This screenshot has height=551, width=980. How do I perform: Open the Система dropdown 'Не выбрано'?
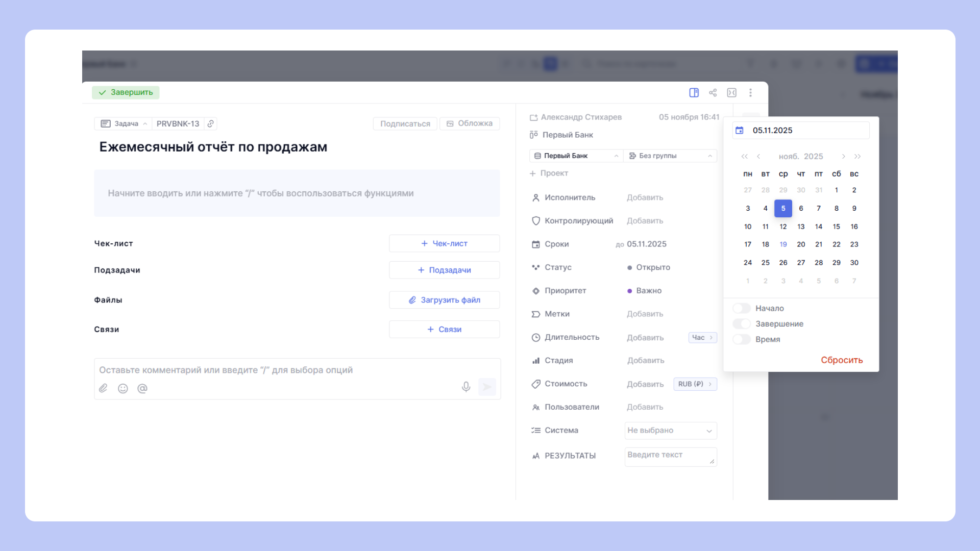(x=670, y=430)
